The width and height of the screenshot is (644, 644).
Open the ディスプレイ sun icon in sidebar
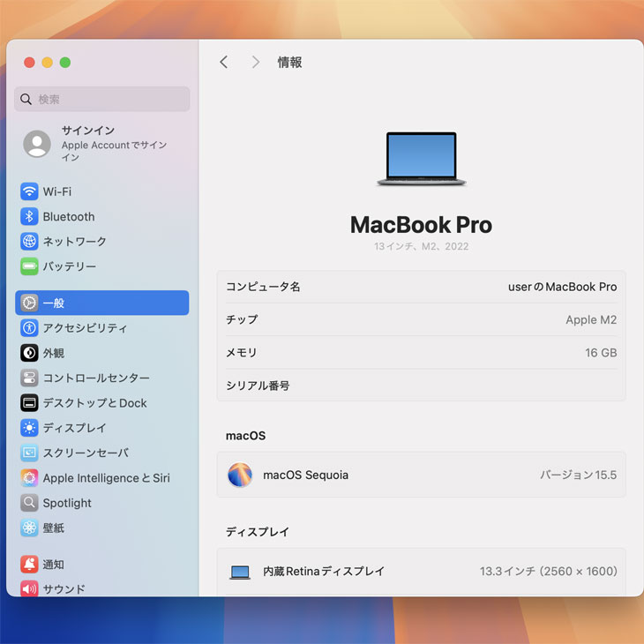pyautogui.click(x=29, y=428)
